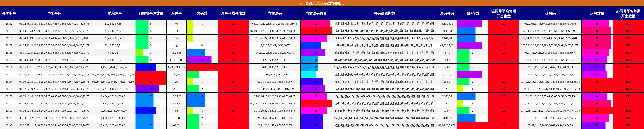Viewport: 644px width, 129px height.
Task: Click purple 冷码数 bar 4 in row 26157
Action: pyautogui.click(x=199, y=60)
